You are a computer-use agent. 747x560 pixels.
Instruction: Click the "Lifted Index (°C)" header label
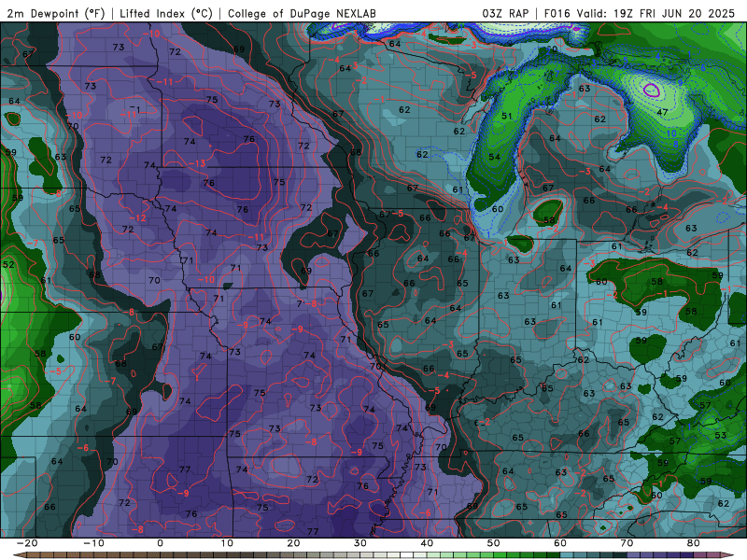[166, 13]
